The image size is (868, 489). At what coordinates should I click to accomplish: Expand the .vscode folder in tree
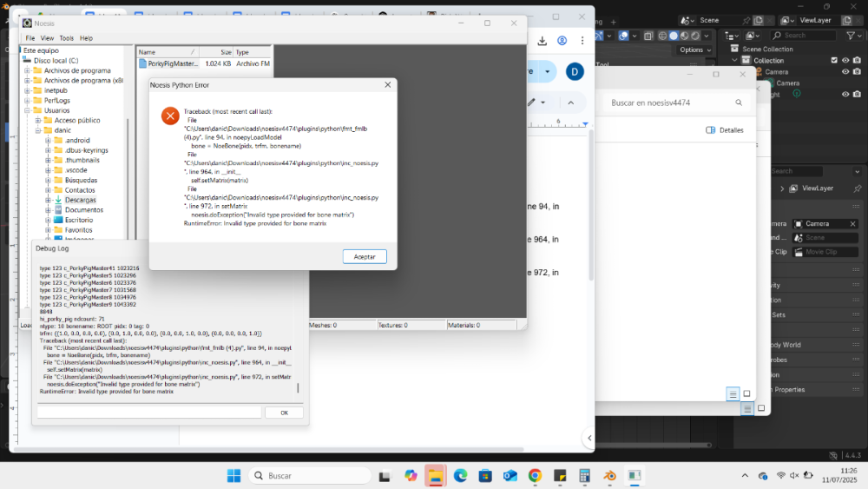pos(48,170)
